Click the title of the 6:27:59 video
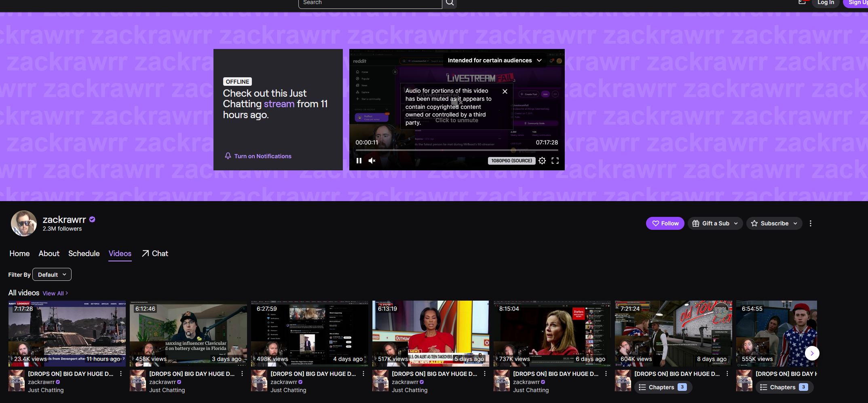868x403 pixels. coord(313,374)
